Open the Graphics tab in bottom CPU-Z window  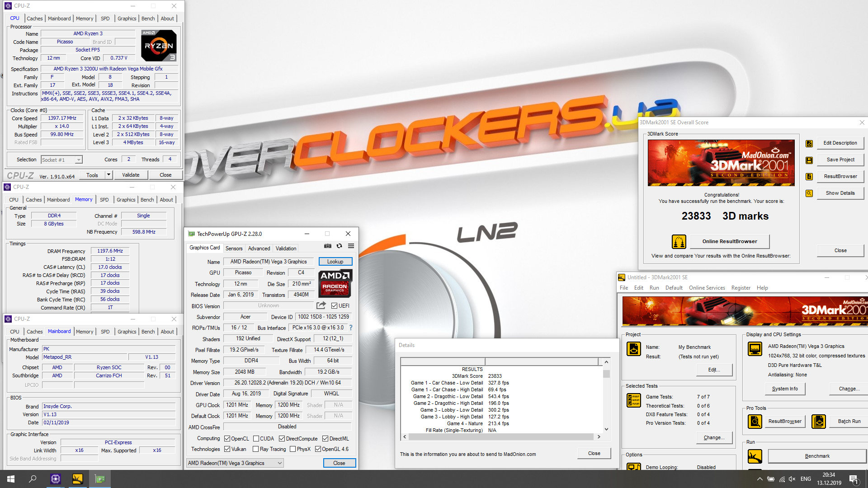[x=127, y=332]
